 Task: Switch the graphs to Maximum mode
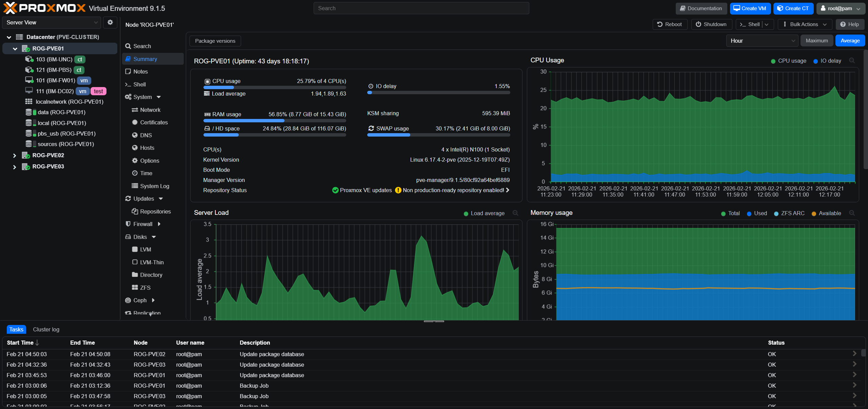point(816,41)
